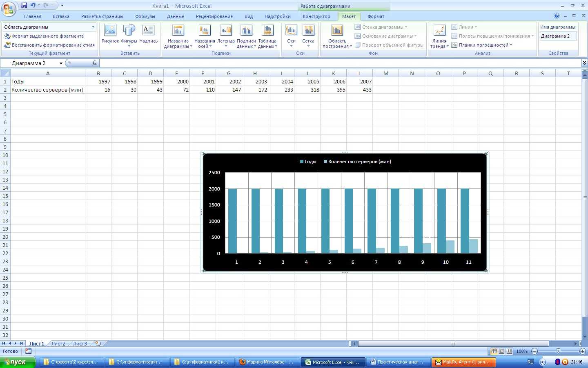The width and height of the screenshot is (588, 368).
Task: Open the Windows пуск start button
Action: (18, 362)
